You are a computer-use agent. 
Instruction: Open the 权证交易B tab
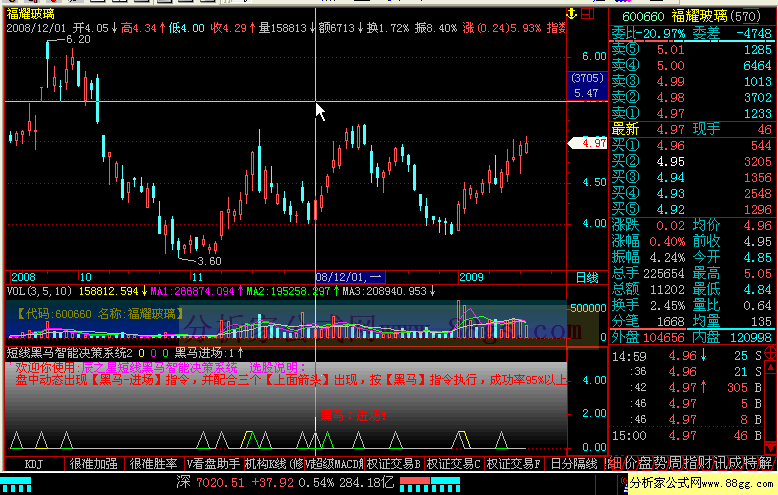pos(394,464)
